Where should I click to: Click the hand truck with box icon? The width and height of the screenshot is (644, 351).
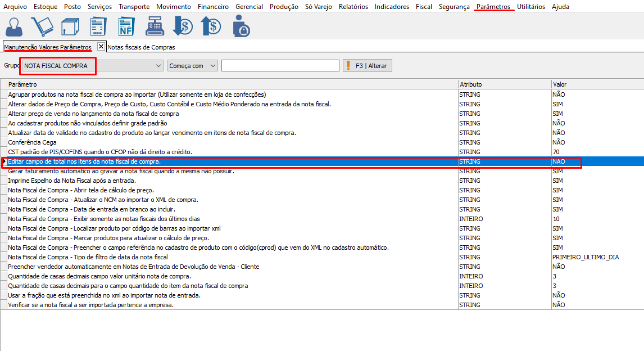[x=42, y=26]
